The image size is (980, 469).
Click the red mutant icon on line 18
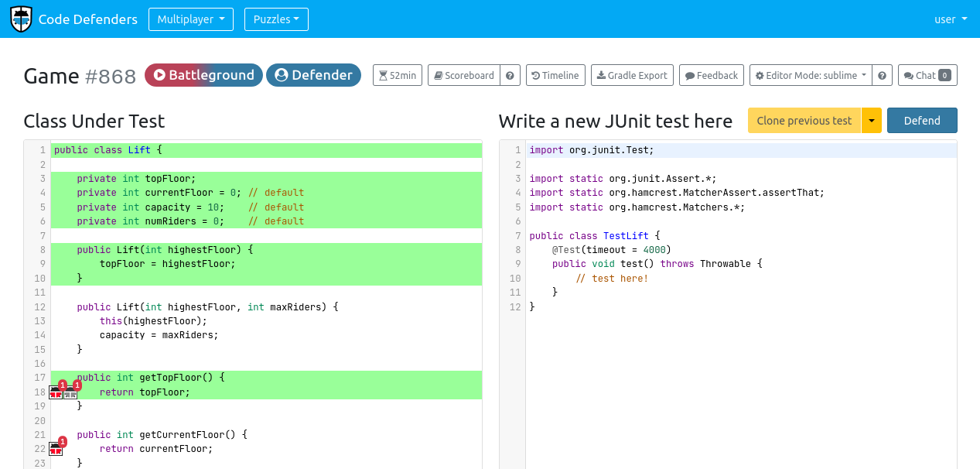coord(56,393)
